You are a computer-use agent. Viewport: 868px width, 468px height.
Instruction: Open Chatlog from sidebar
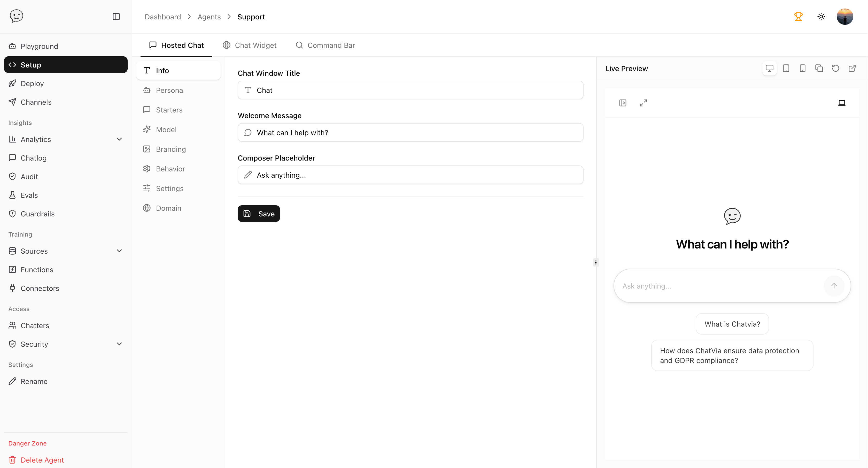point(66,158)
